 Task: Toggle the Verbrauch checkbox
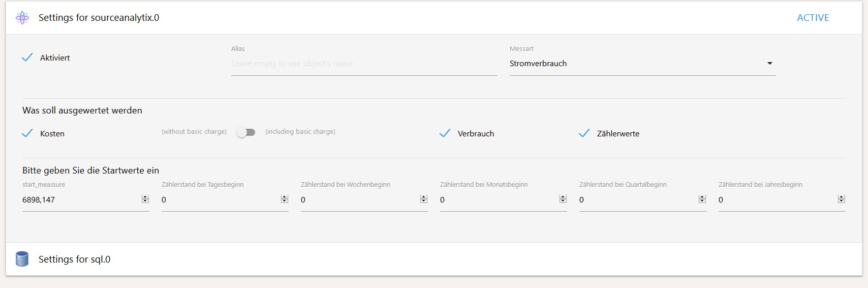tap(445, 133)
